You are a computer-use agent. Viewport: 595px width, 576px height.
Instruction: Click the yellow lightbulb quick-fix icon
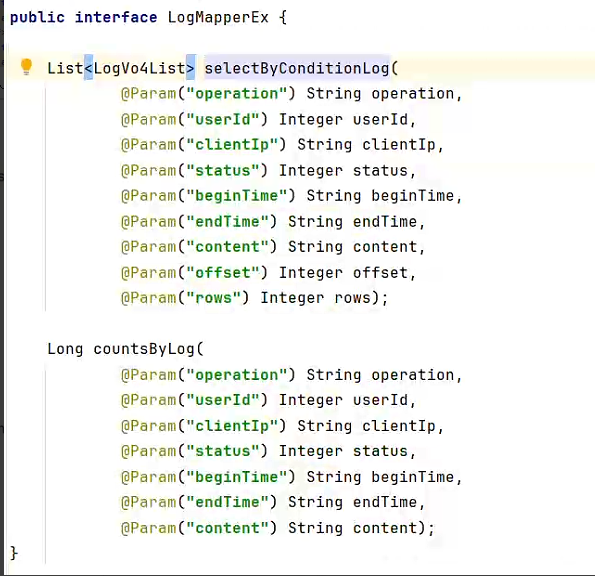tap(26, 67)
